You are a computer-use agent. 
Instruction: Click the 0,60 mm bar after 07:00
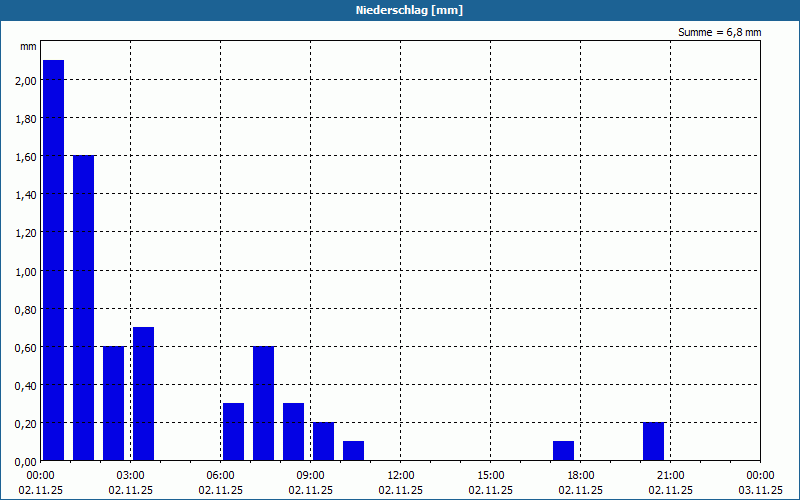click(x=263, y=404)
